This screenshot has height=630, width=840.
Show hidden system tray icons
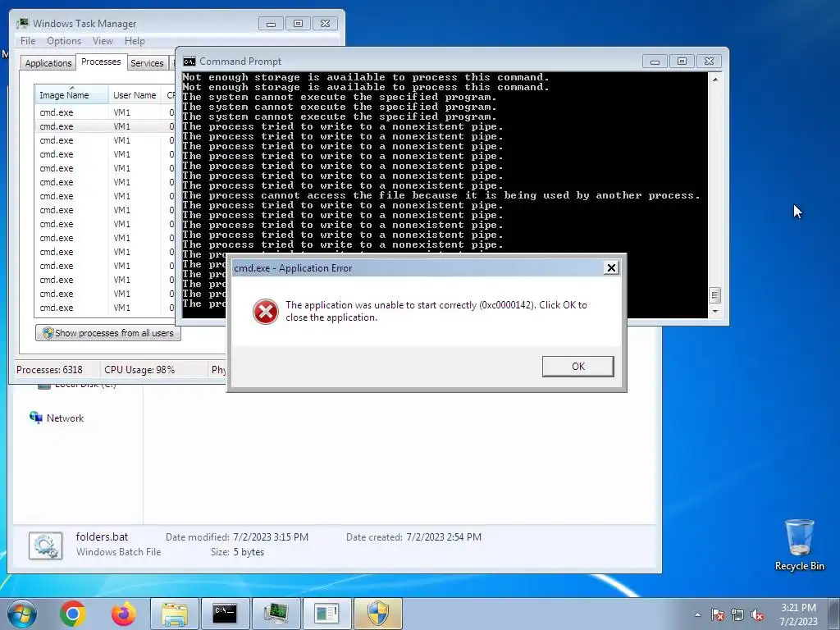[x=697, y=614]
